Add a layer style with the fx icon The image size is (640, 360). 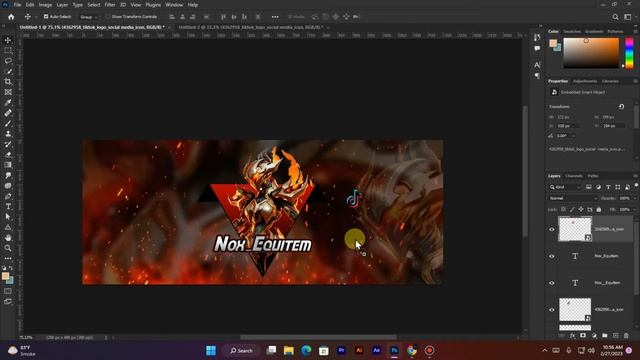tap(572, 336)
